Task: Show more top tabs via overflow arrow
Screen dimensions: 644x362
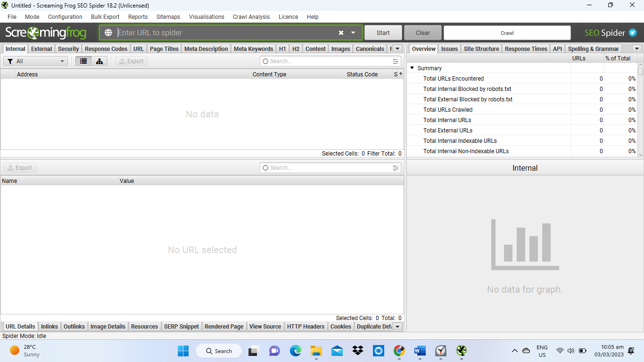Action: point(397,49)
